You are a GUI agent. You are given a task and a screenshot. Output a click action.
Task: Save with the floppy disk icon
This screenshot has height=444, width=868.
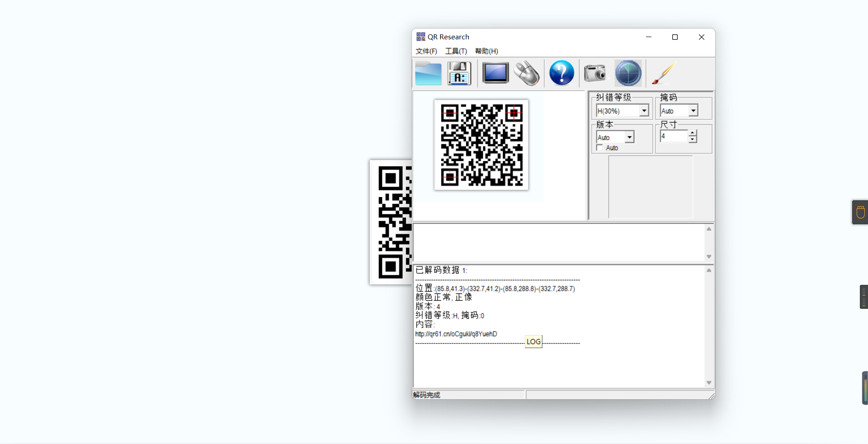pos(459,73)
